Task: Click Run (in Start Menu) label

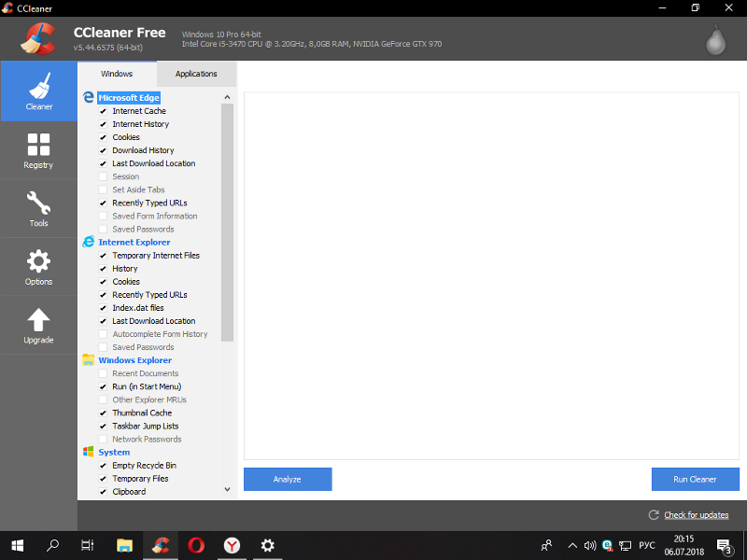Action: coord(147,386)
